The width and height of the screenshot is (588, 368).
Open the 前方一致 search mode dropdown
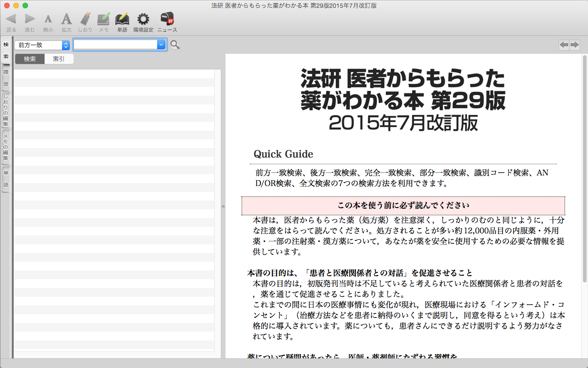point(42,45)
